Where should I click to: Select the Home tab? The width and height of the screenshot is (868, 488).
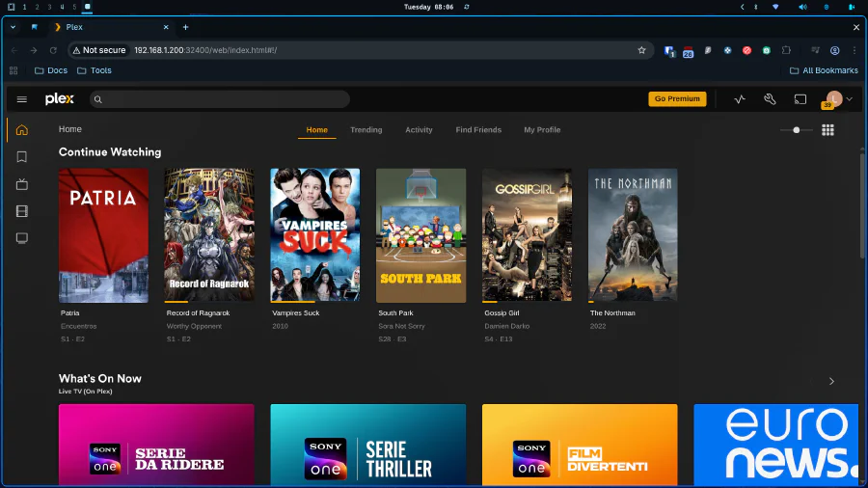(x=316, y=130)
